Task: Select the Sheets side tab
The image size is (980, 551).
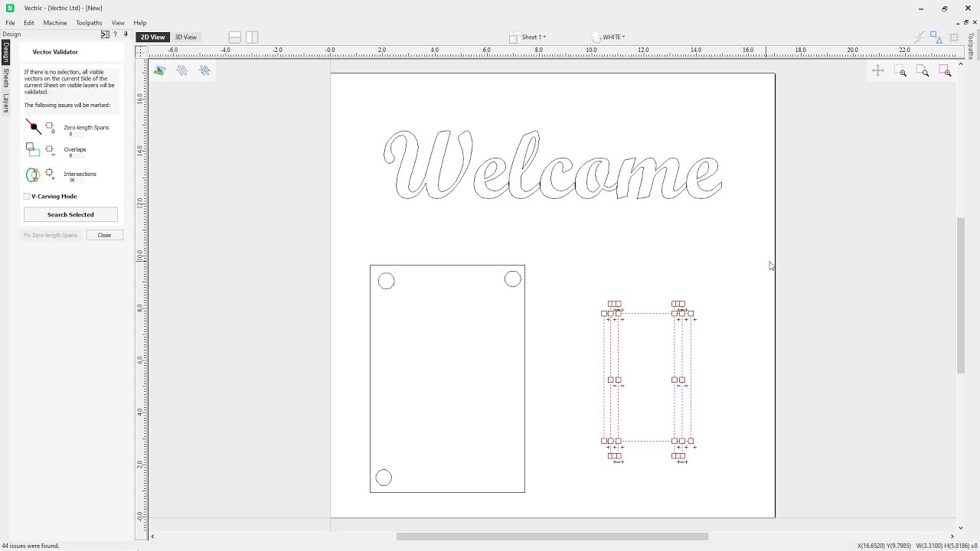Action: pyautogui.click(x=5, y=78)
